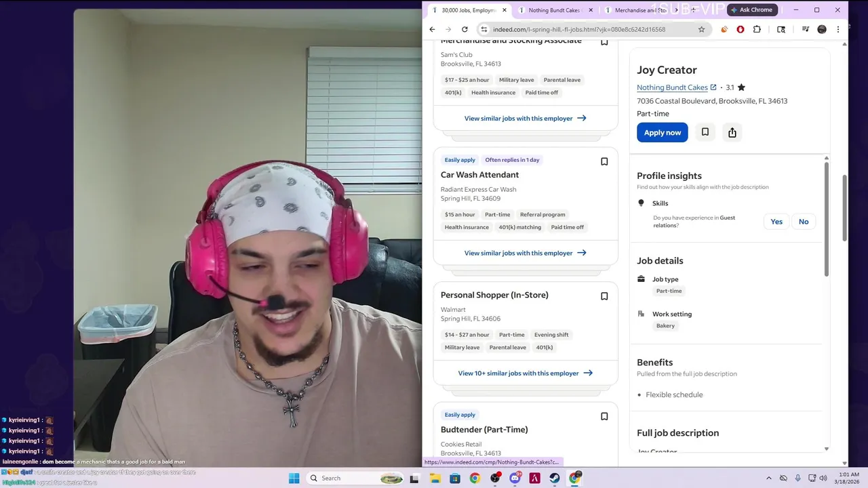Click the Evening shift tag

(x=551, y=334)
